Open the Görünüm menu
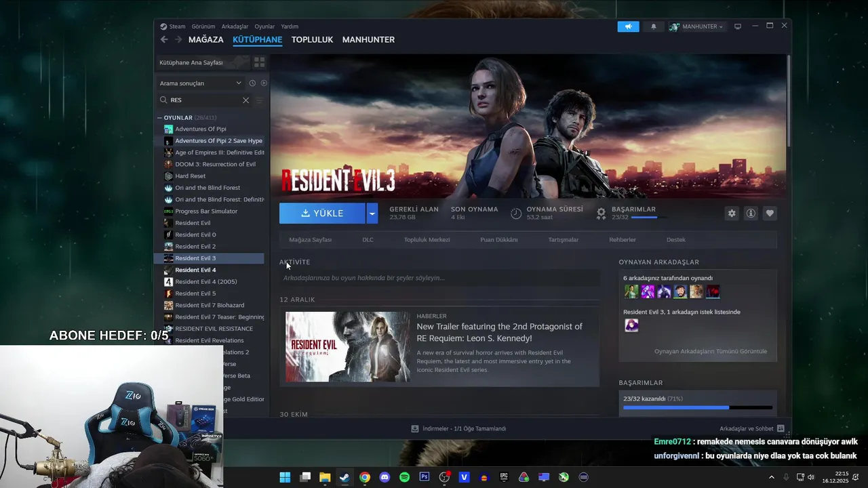This screenshot has height=488, width=868. pos(203,26)
